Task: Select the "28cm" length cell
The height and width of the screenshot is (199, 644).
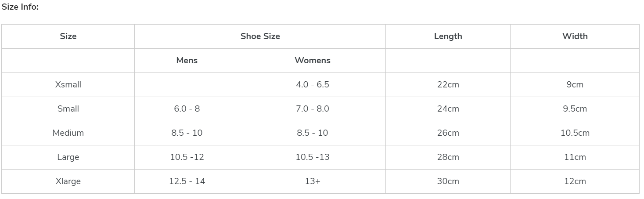Action: click(448, 157)
